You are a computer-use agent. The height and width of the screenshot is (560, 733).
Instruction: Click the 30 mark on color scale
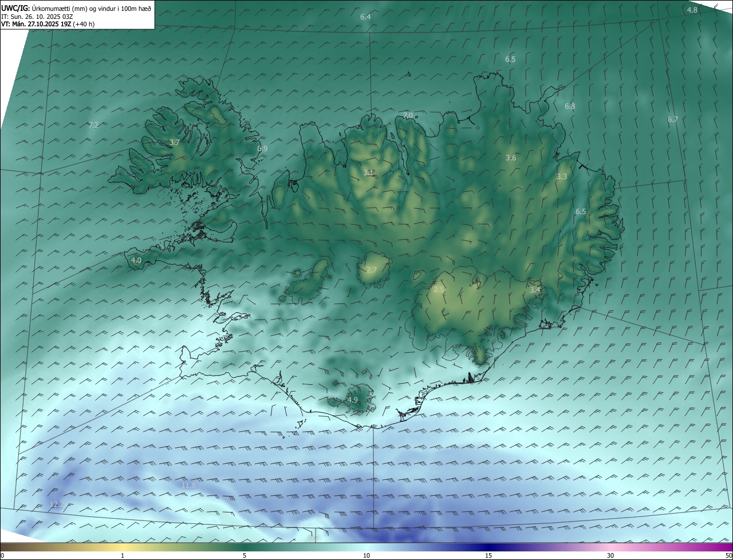(x=610, y=555)
